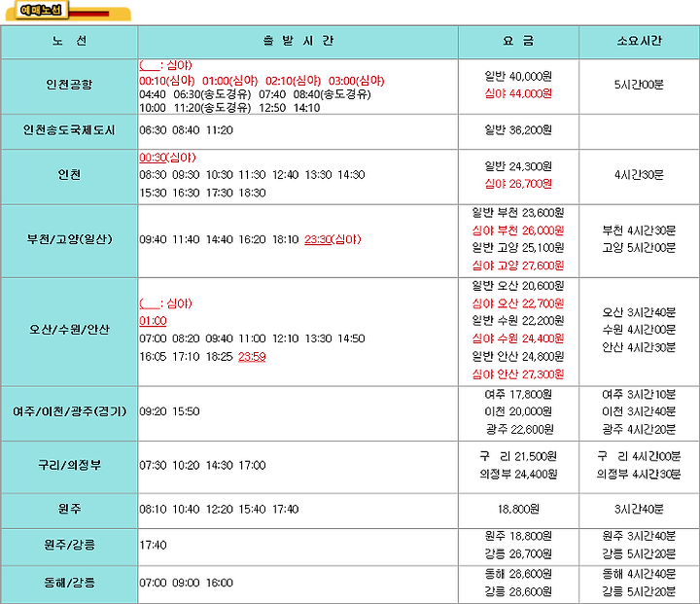Click the 심야 26,700원 fare
Screen dimensions: 700x604
click(518, 184)
